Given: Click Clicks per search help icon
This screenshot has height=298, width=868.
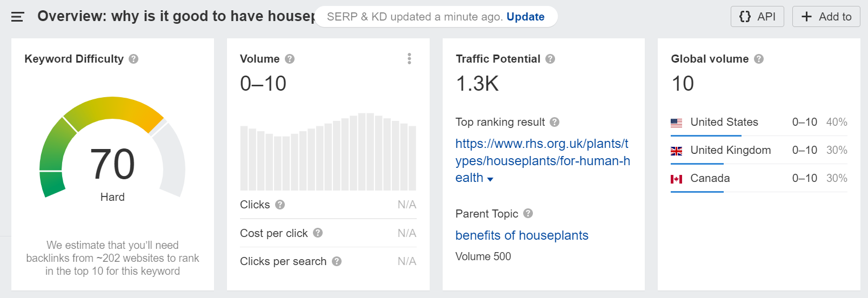Looking at the screenshot, I should pyautogui.click(x=337, y=261).
